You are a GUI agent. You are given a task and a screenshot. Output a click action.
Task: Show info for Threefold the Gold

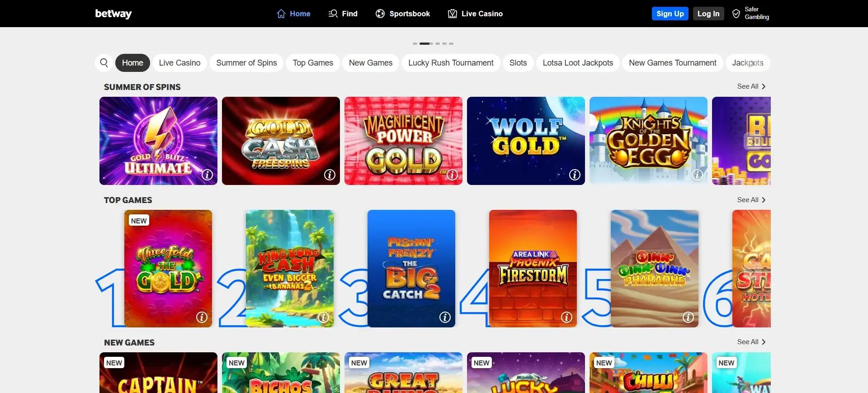202,317
